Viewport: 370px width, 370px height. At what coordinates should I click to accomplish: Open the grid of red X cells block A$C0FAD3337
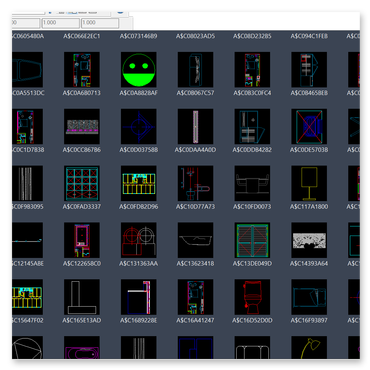pyautogui.click(x=82, y=183)
